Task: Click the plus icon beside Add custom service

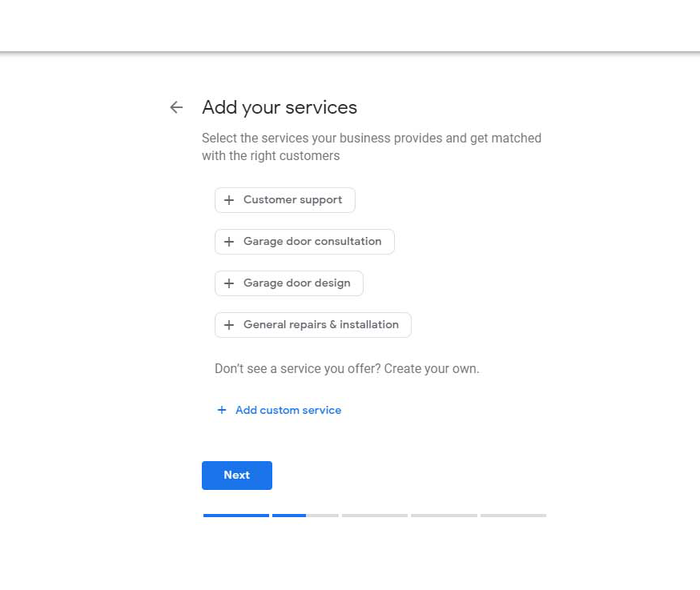Action: (222, 409)
